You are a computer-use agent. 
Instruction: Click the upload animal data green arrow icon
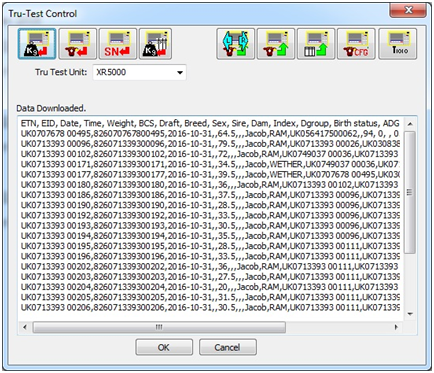point(276,44)
